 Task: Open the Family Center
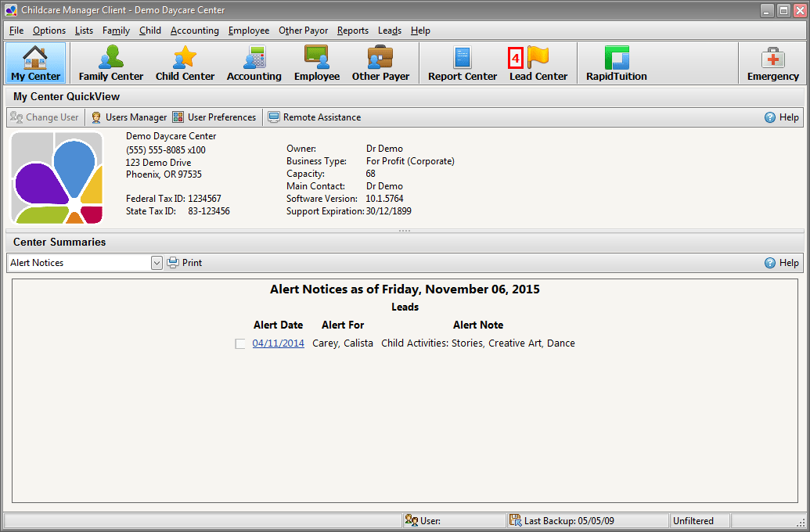coord(110,63)
